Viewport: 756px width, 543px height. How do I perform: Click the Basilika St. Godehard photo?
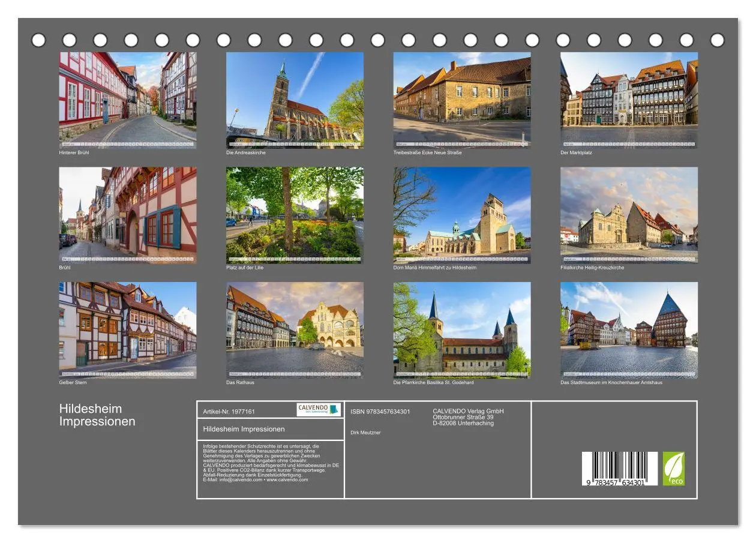462,330
